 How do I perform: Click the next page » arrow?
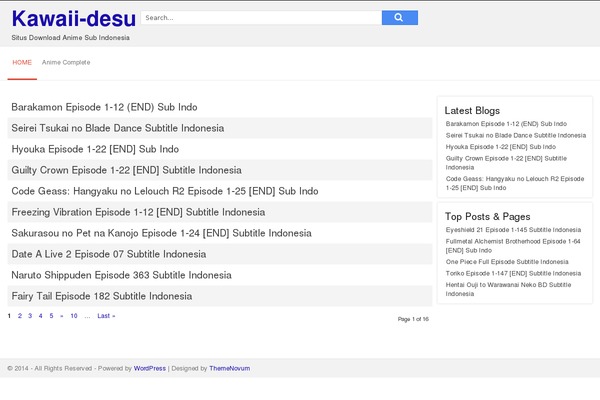62,316
